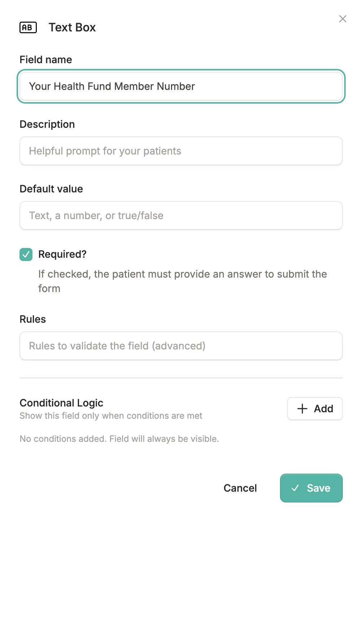Select the Field name input box
Image resolution: width=350 pixels, height=644 pixels.
(180, 86)
